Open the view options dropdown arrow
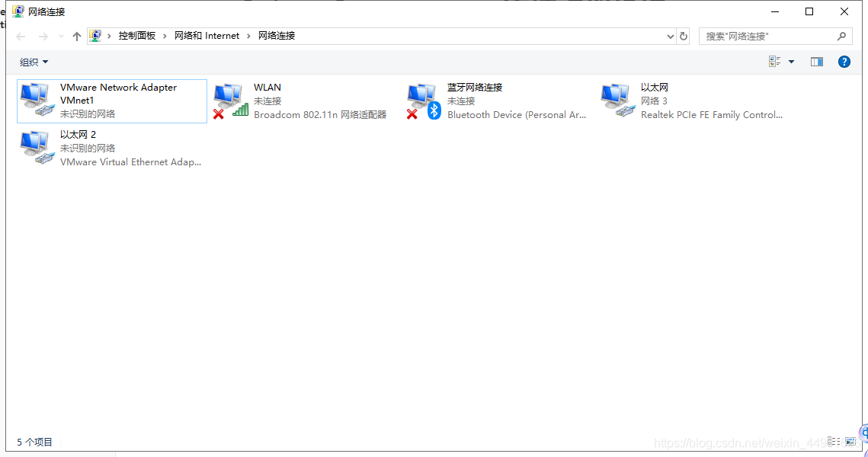The width and height of the screenshot is (868, 457). 791,62
